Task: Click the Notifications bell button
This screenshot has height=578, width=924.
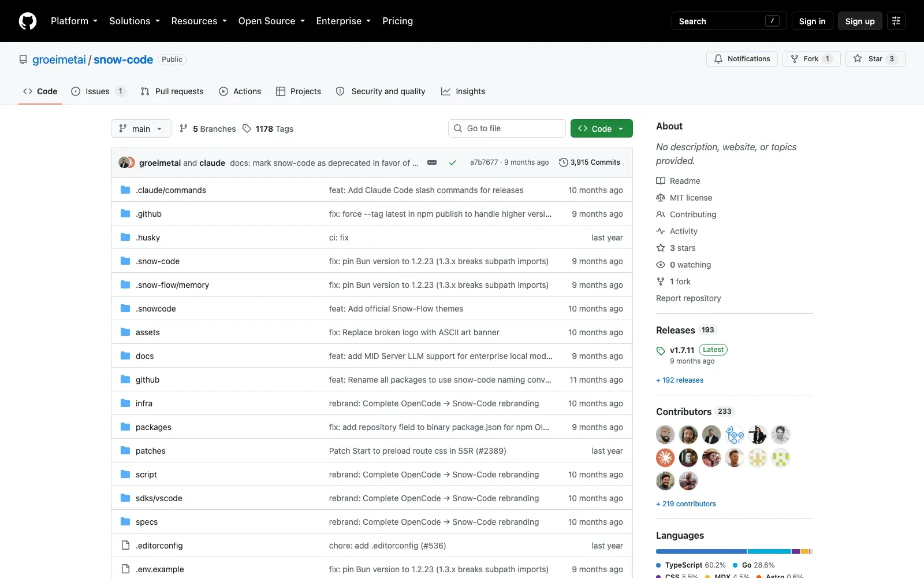Action: (x=742, y=59)
